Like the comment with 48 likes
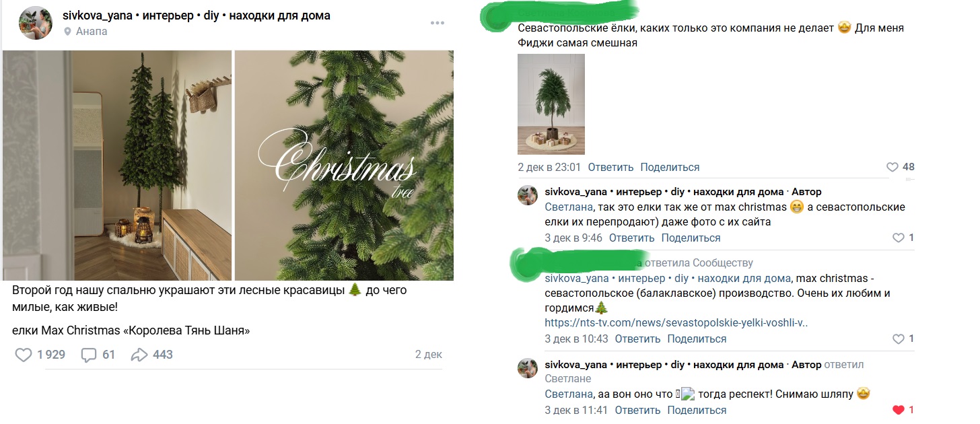Screen dimensions: 980x424 tap(893, 168)
